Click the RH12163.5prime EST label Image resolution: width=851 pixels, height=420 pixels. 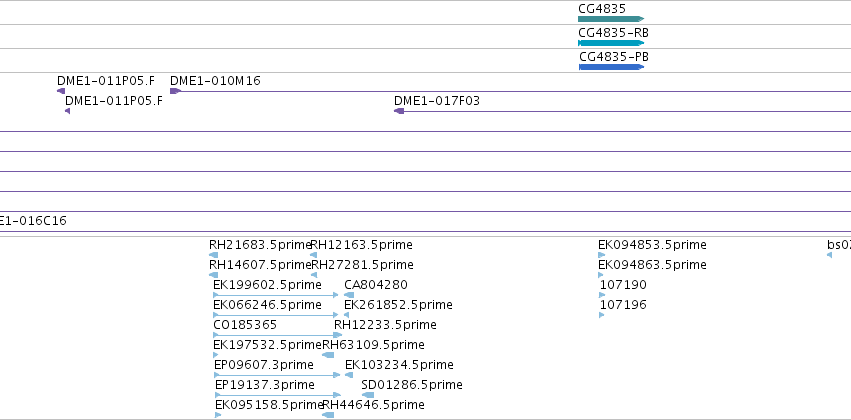click(x=361, y=245)
